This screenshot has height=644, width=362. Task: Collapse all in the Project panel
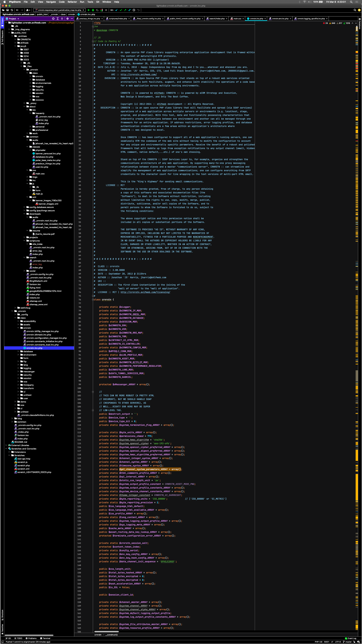point(62,19)
